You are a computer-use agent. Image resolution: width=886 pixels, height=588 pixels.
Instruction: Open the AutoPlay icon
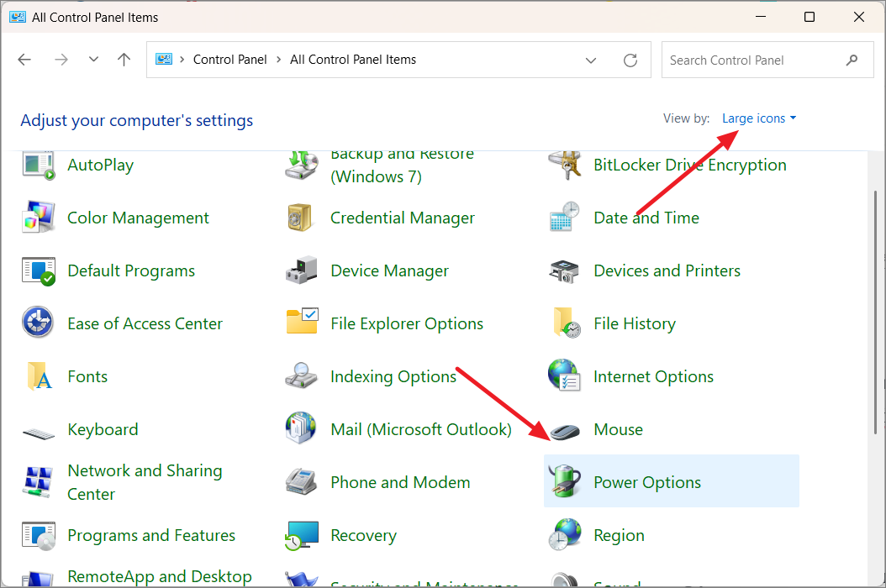point(39,165)
